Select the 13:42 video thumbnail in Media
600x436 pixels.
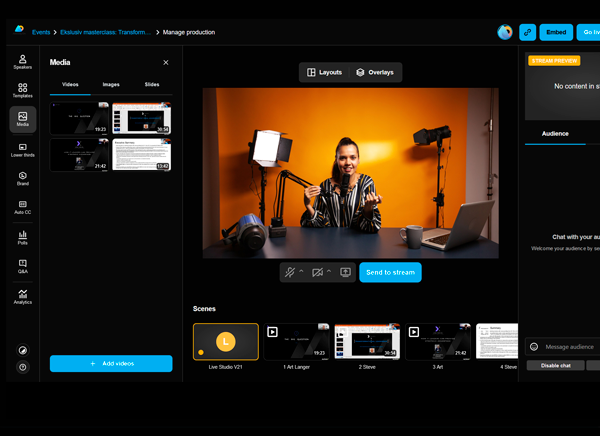pos(142,155)
